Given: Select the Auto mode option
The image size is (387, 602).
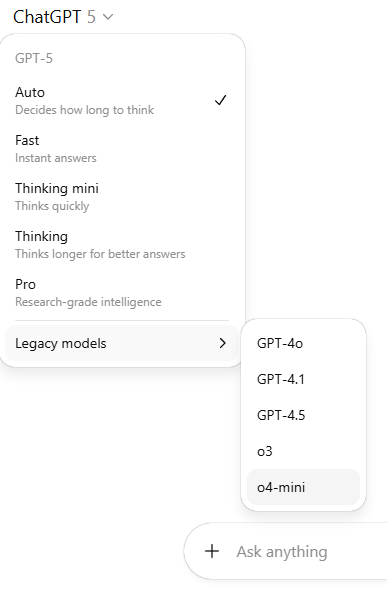Looking at the screenshot, I should (122, 101).
